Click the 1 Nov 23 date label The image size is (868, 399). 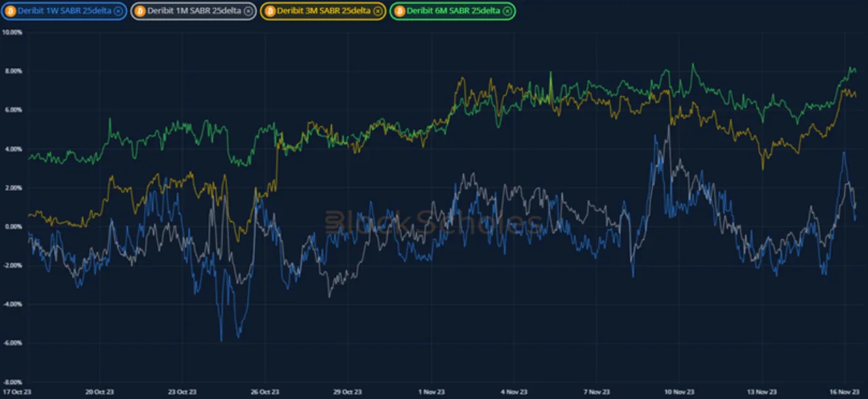point(432,392)
